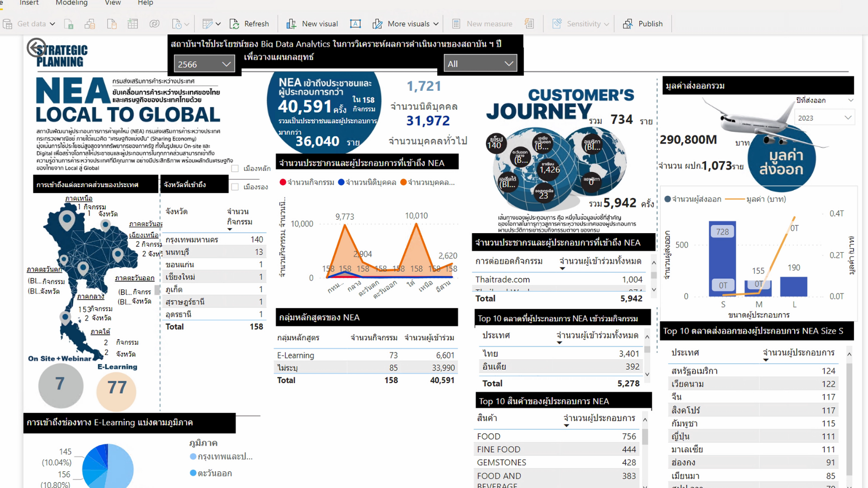This screenshot has width=868, height=488.
Task: Click the Quick measure icon
Action: click(529, 24)
